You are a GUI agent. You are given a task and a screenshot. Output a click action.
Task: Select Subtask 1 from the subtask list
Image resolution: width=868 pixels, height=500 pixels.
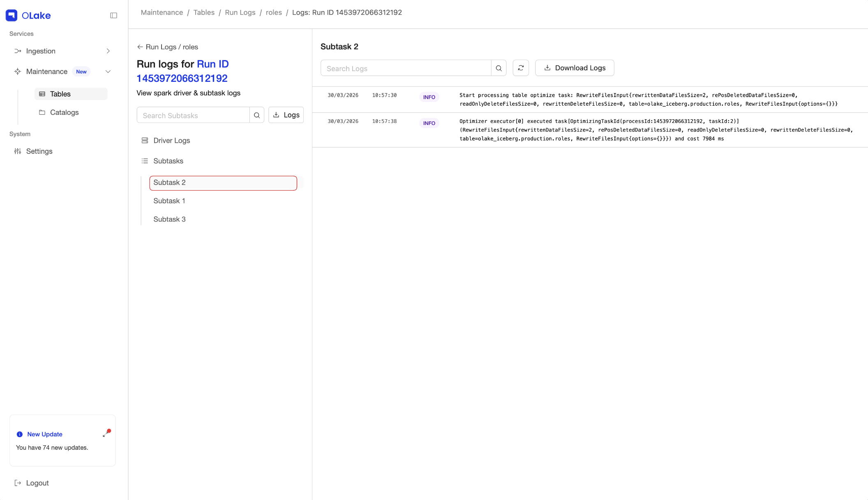click(x=169, y=201)
